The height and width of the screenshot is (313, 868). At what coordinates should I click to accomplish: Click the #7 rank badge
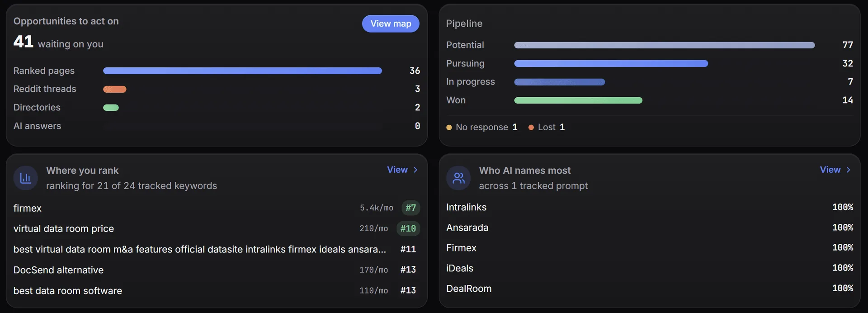(410, 208)
